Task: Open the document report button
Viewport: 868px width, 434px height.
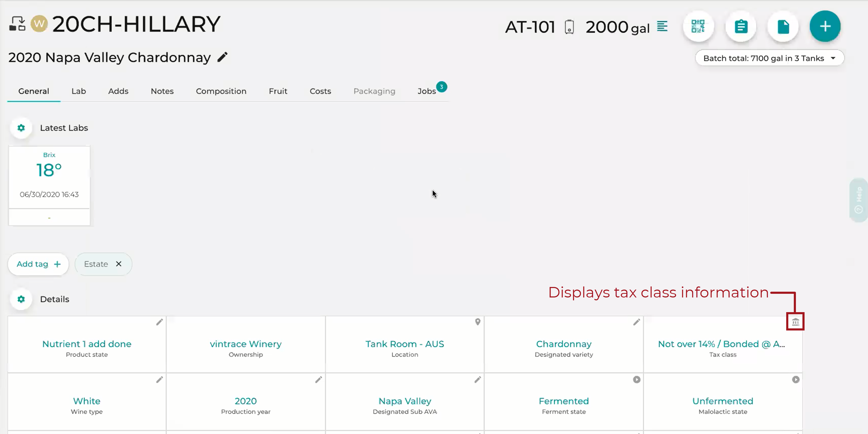Action: point(783,26)
